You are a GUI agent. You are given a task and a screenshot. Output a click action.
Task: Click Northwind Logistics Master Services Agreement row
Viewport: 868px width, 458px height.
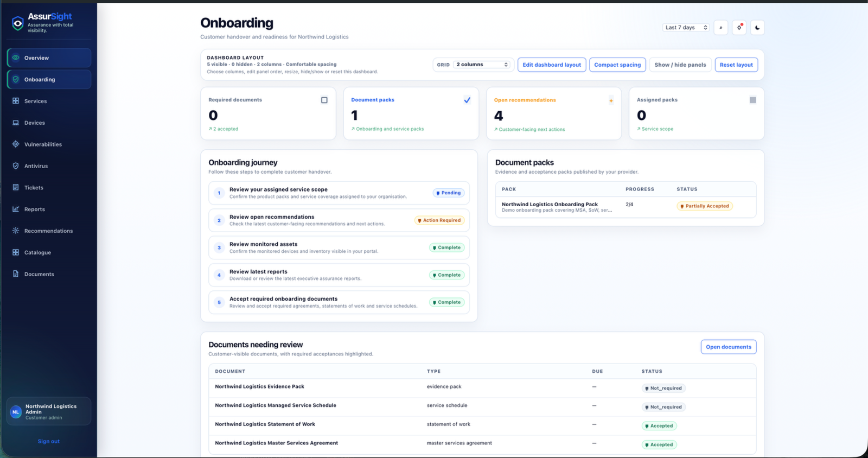482,444
